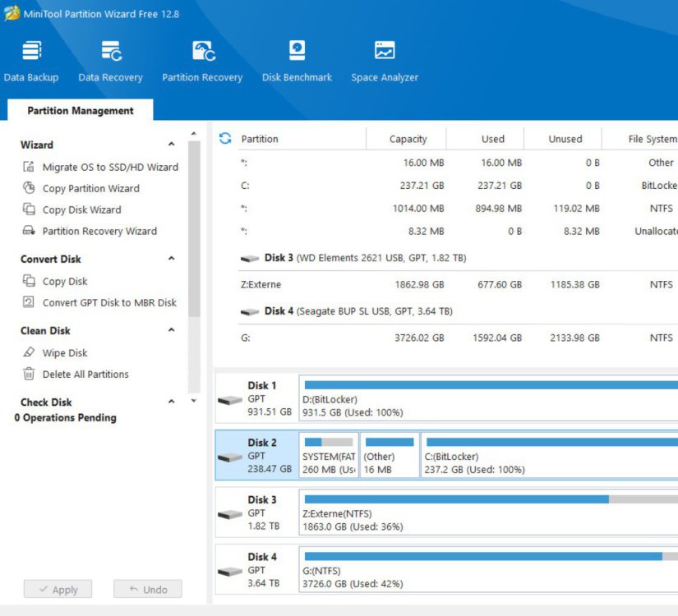Viewport: 678px width, 616px height.
Task: Start the Disk Benchmark tool
Action: pyautogui.click(x=297, y=62)
